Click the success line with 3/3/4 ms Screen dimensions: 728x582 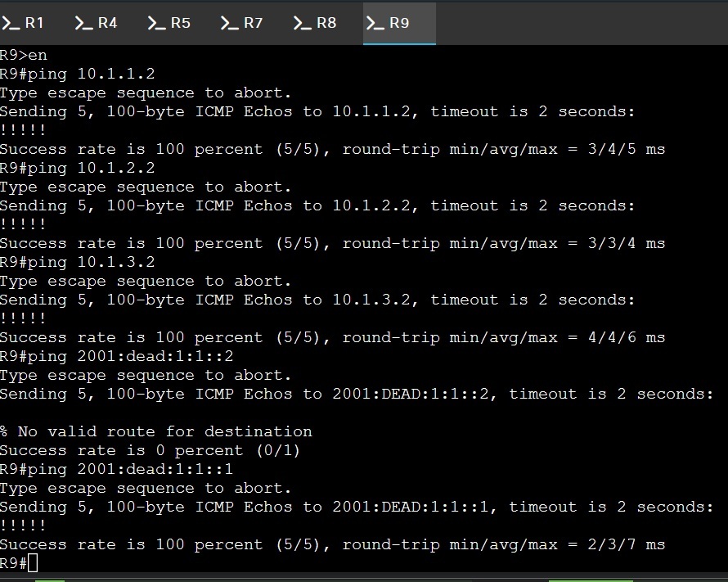332,243
